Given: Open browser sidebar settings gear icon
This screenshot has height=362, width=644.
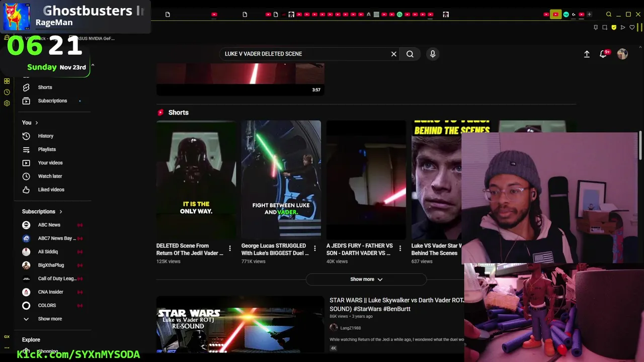Looking at the screenshot, I should pos(7,103).
